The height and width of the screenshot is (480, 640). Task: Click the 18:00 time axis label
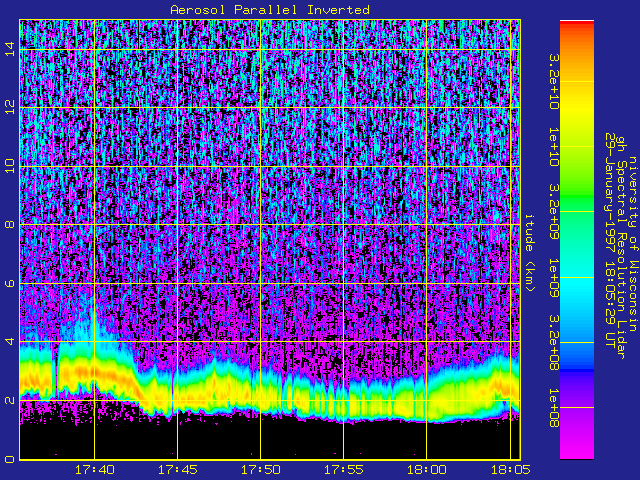pos(427,470)
